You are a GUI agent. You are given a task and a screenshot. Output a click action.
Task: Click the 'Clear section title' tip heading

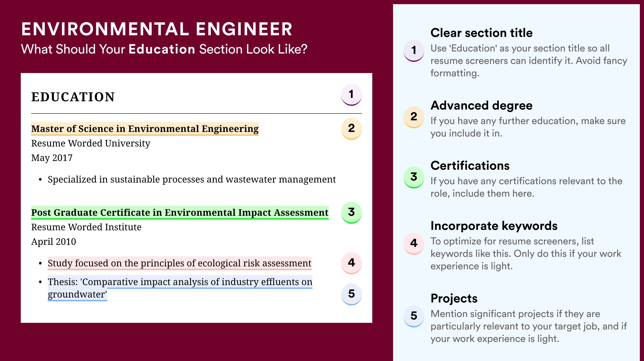point(481,33)
